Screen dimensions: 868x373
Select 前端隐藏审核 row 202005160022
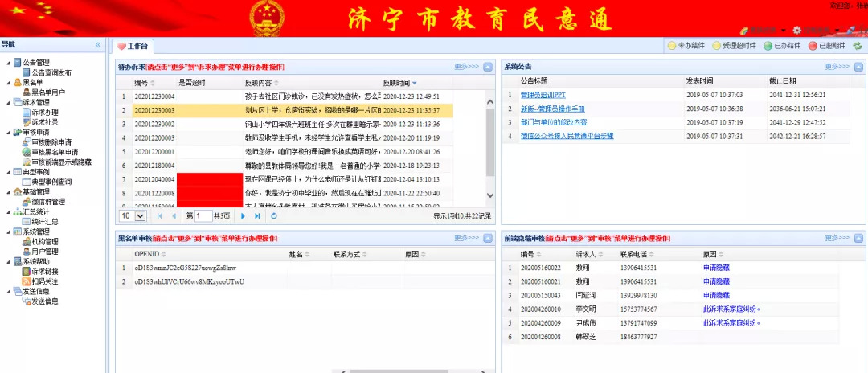pos(670,268)
